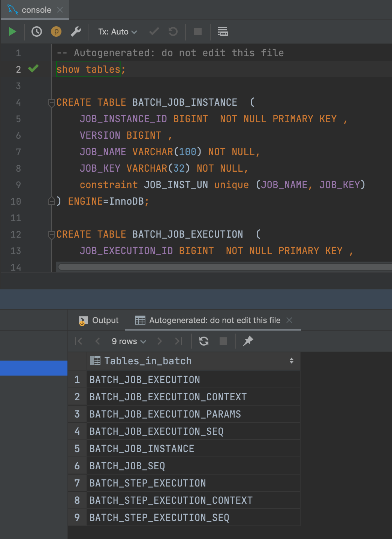Click the green checkmark beside show tables
This screenshot has width=392, height=539.
(33, 69)
